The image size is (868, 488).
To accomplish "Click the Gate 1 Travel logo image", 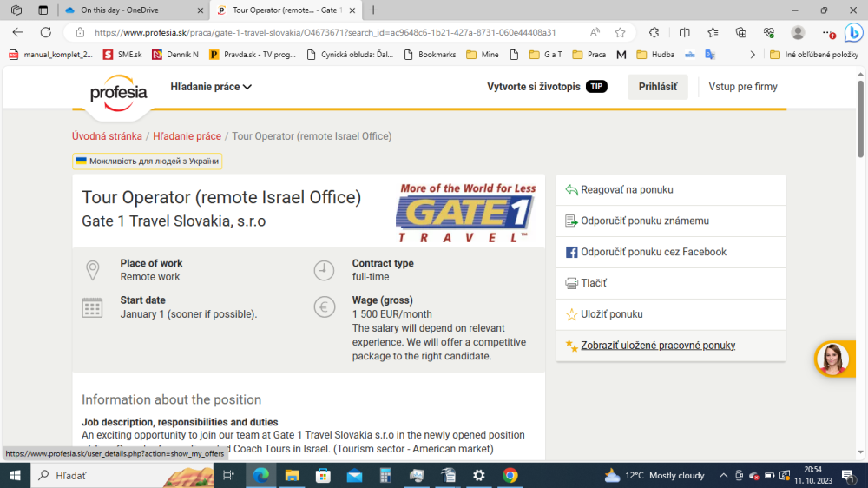I will [467, 213].
